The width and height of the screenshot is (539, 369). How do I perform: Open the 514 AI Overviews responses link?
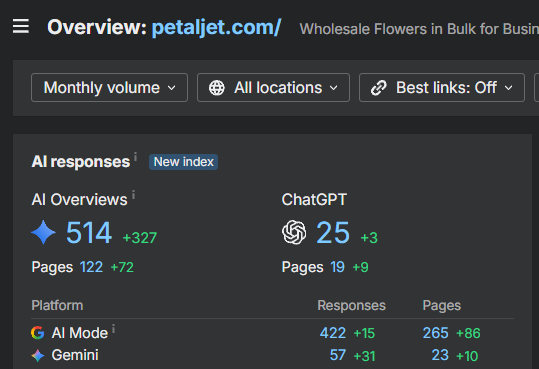89,233
